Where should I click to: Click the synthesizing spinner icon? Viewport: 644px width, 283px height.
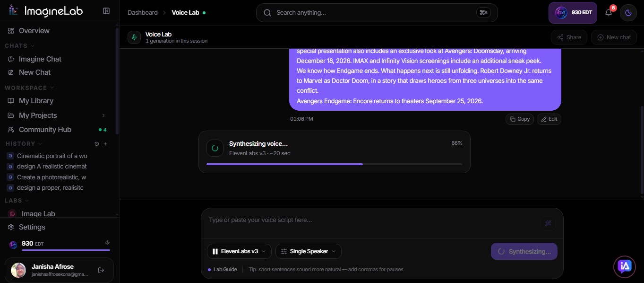215,148
